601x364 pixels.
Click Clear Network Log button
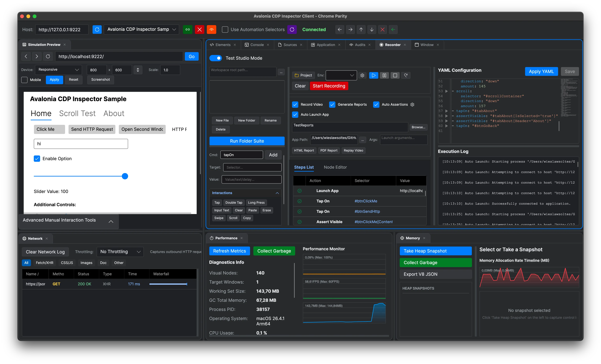click(x=45, y=252)
